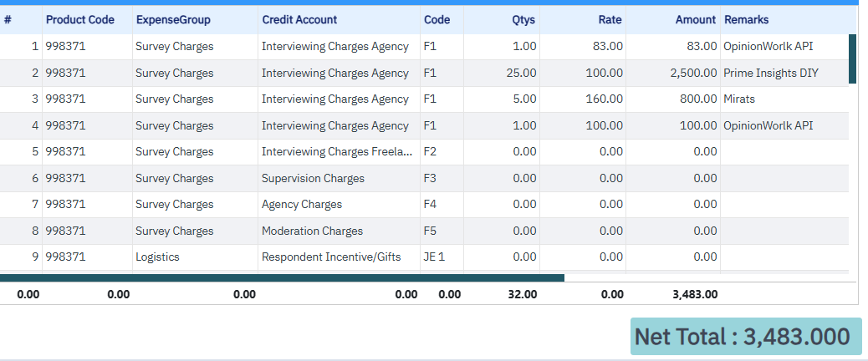Select the Amount cell showing 2,500.00
868x361 pixels.
(x=673, y=73)
